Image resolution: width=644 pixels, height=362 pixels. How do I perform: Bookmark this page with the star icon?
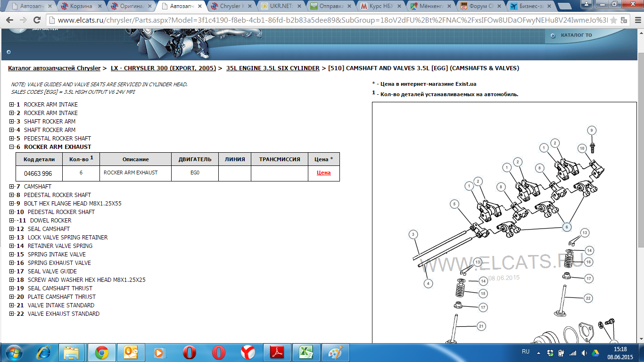[613, 20]
